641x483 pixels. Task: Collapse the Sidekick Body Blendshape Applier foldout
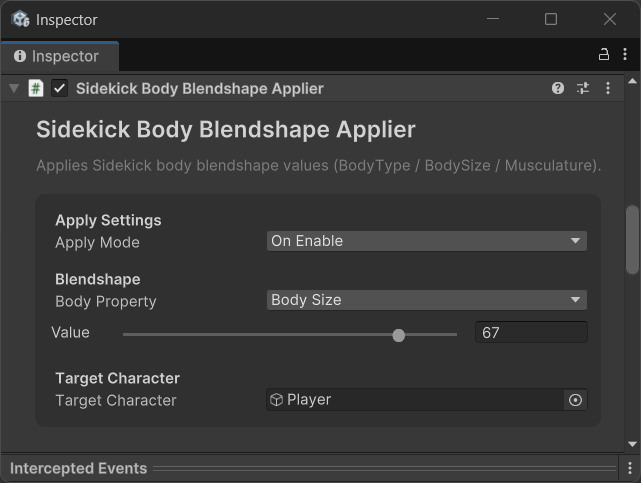pos(14,89)
